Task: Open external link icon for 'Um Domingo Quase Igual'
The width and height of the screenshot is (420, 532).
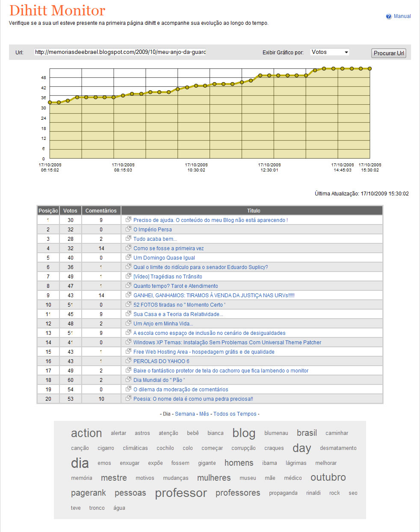Action: click(128, 257)
